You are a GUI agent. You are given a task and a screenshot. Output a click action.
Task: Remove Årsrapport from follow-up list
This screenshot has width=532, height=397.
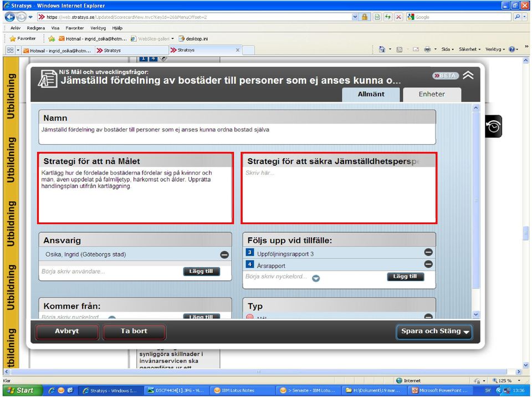[x=428, y=264]
